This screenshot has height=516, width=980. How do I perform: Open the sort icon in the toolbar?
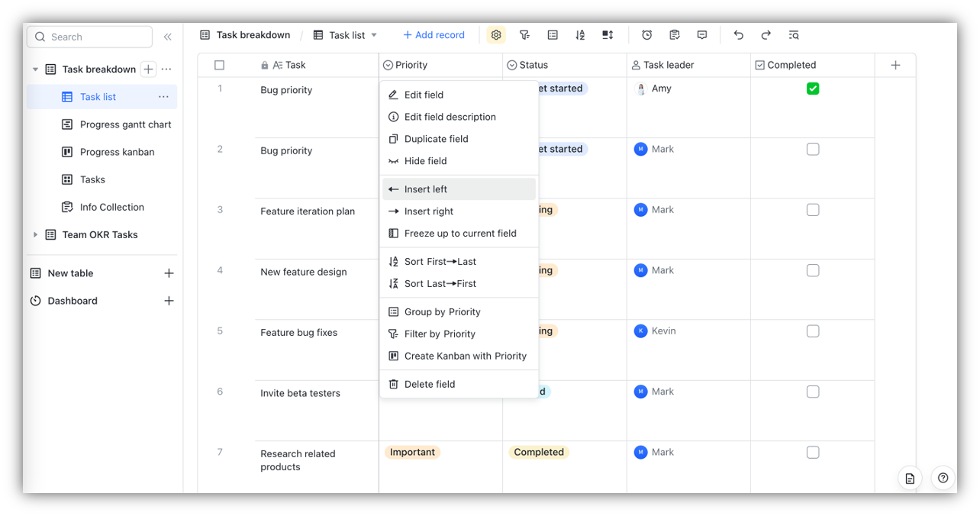click(579, 34)
